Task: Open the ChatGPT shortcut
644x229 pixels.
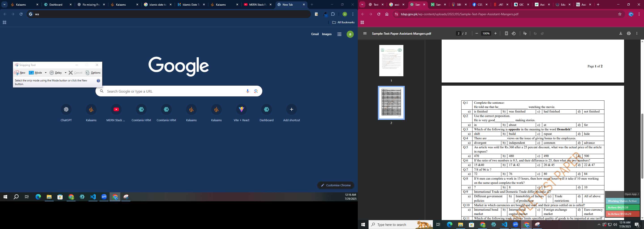Action: tap(66, 113)
